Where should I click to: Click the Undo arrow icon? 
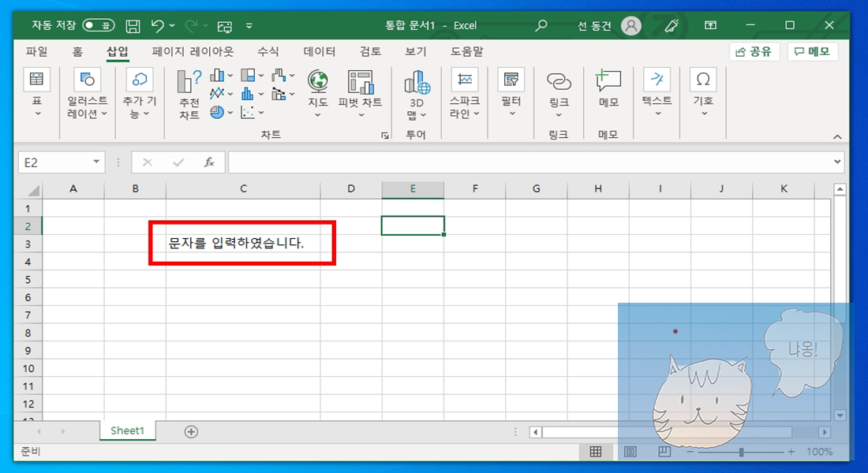(157, 25)
